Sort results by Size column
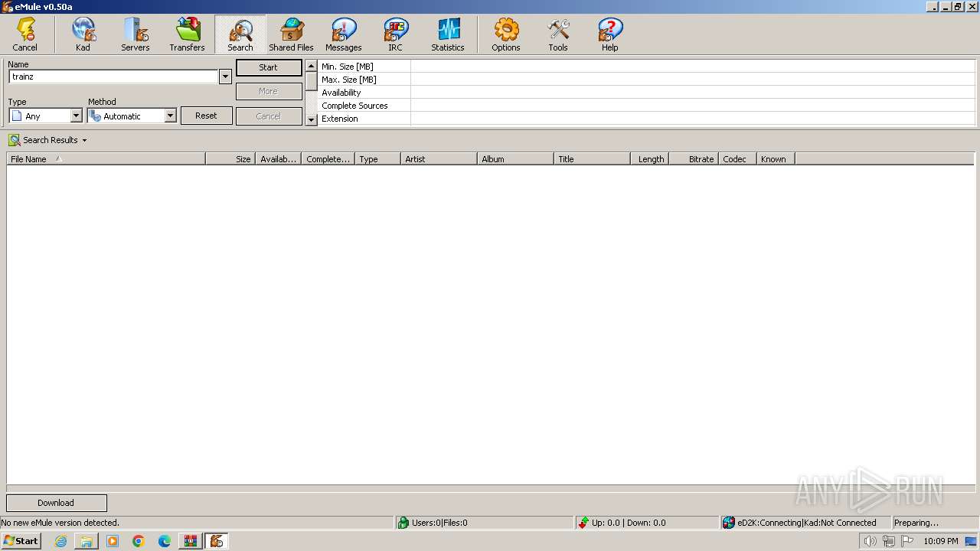Viewport: 980px width, 551px height. (230, 159)
